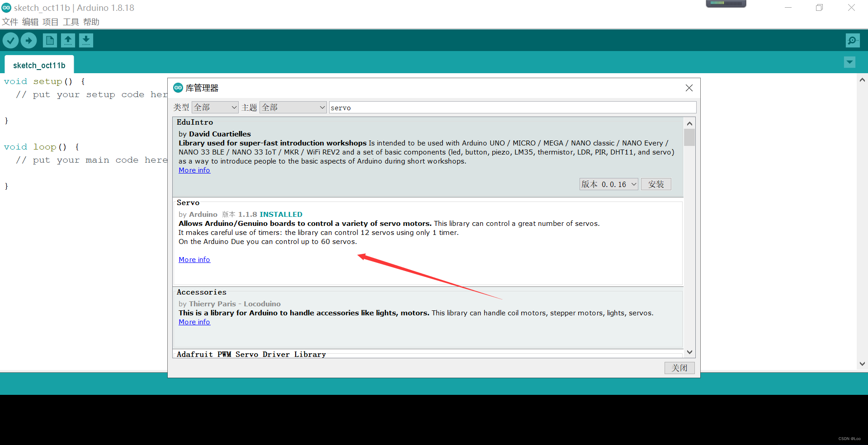Minimize the Arduino window
This screenshot has height=445, width=868.
pos(788,8)
